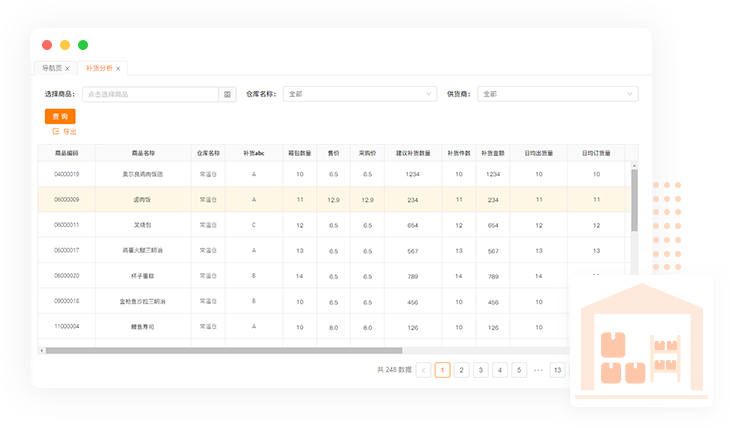Open the product picker grid icon

(227, 95)
